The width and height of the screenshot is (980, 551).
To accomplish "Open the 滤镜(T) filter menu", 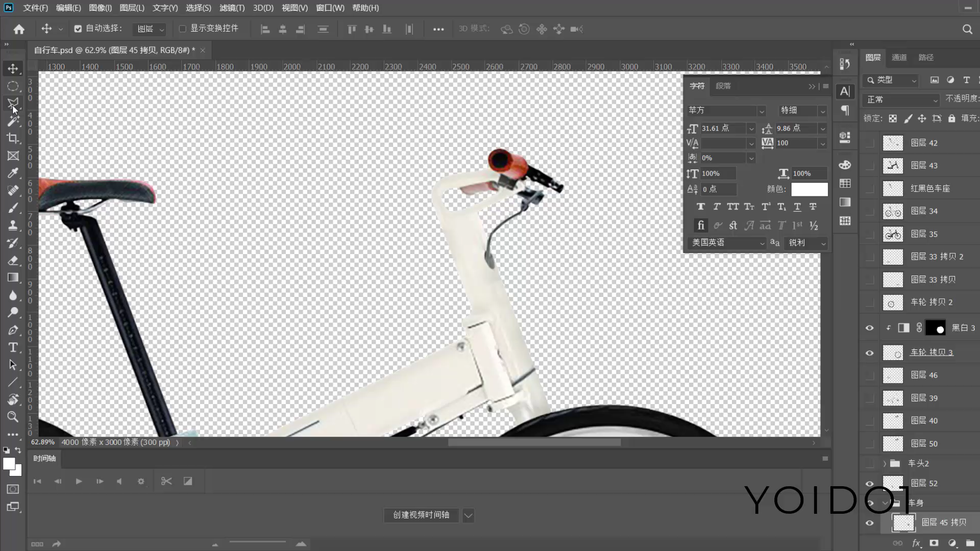I will (x=232, y=8).
